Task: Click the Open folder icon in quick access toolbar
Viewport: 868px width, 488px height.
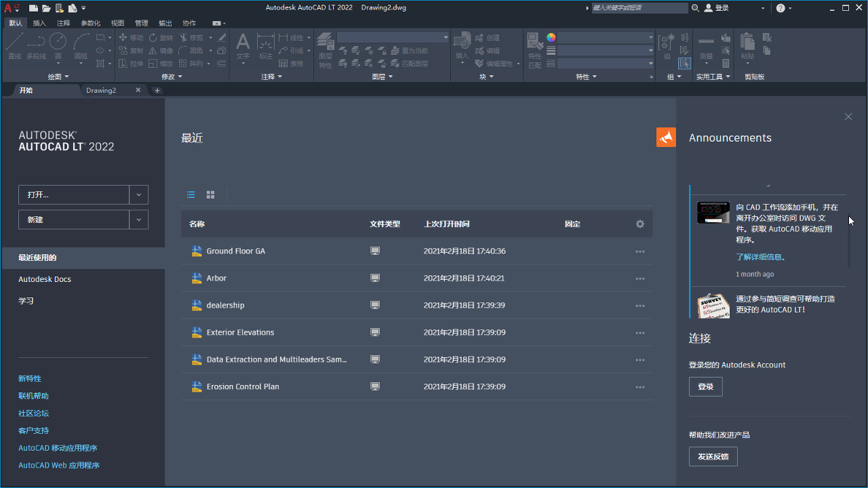Action: (46, 8)
